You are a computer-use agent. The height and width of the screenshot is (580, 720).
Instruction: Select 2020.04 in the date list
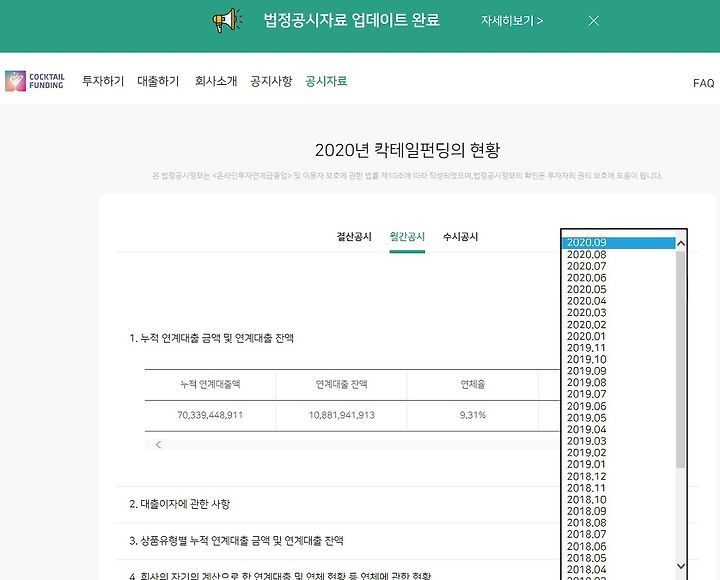[619, 301]
